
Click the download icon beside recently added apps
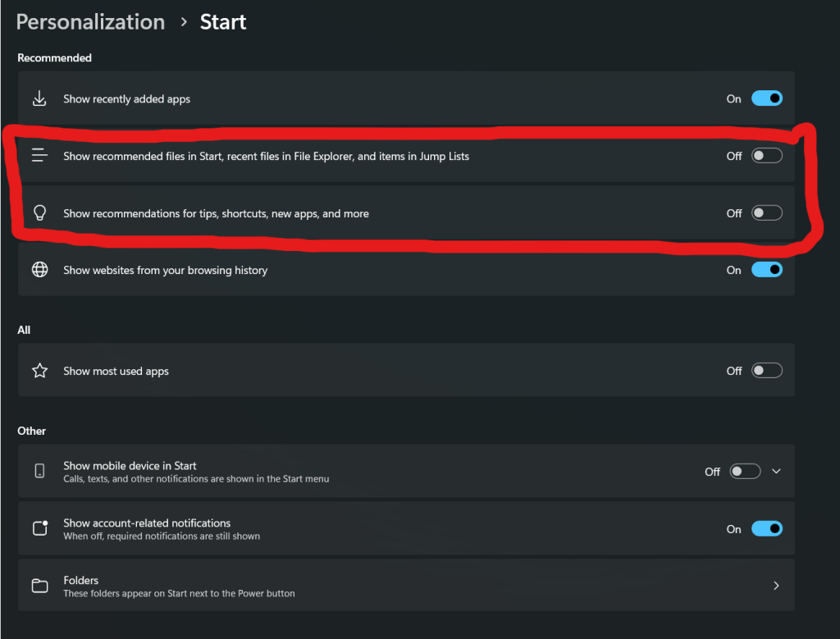39,99
